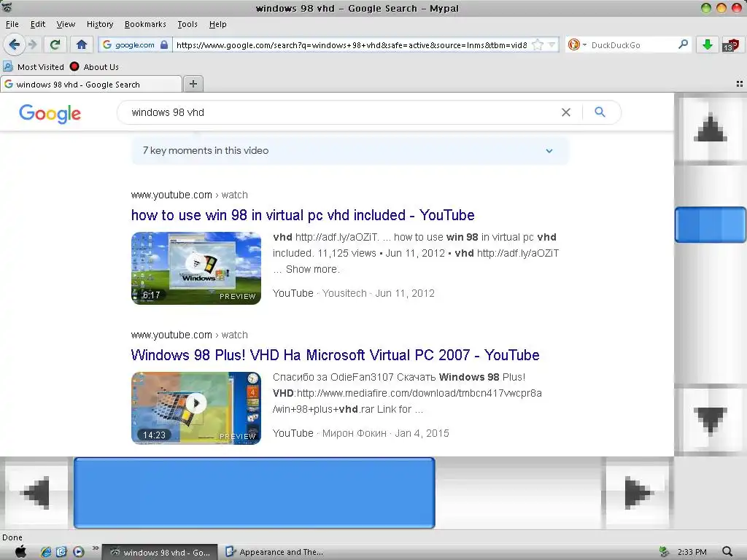Open the About Us bookmark
The width and height of the screenshot is (747, 560).
94,66
